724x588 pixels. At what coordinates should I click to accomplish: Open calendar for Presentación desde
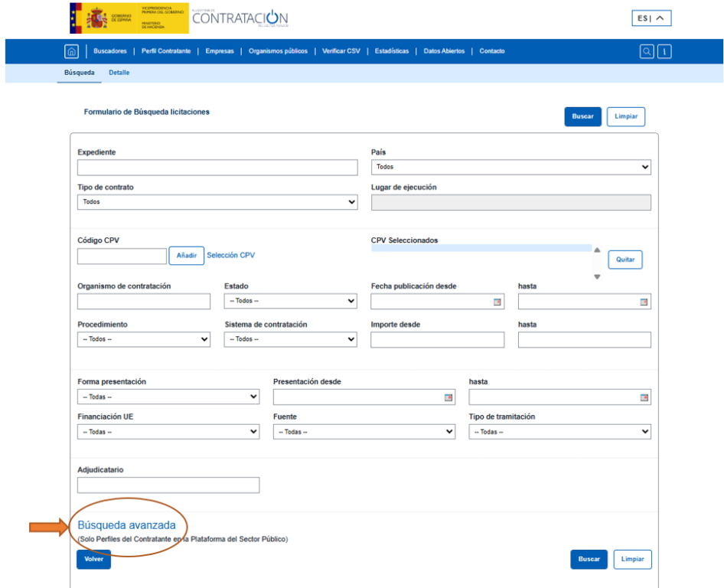click(x=448, y=397)
